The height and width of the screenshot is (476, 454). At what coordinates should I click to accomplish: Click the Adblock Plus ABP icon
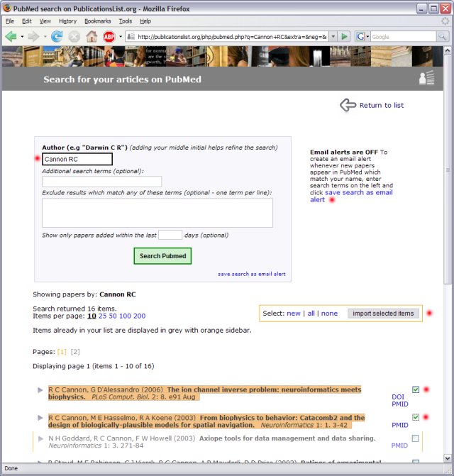tap(109, 36)
